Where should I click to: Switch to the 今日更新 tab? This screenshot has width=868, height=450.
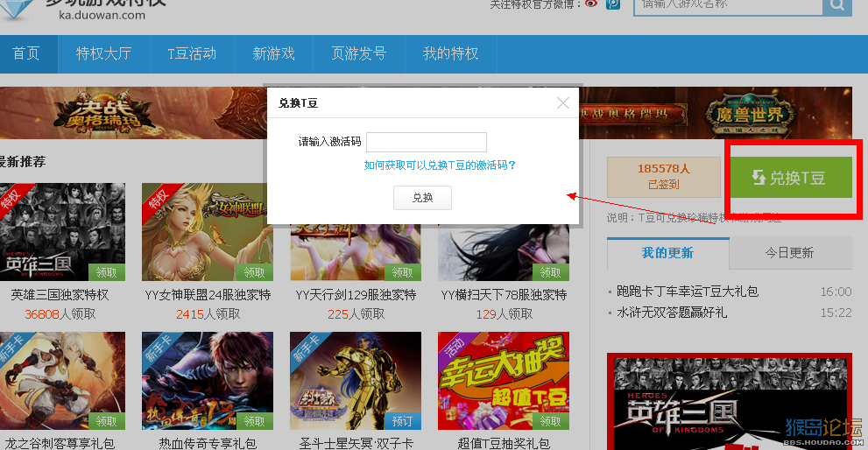[790, 253]
